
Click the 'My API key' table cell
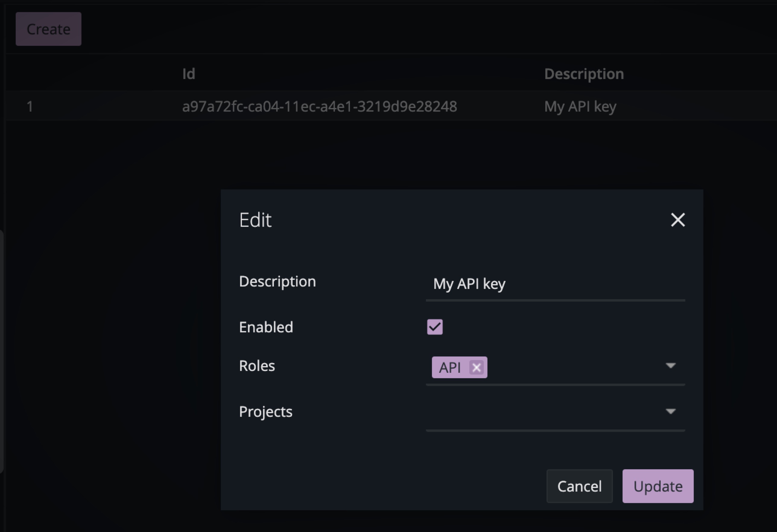pyautogui.click(x=580, y=107)
